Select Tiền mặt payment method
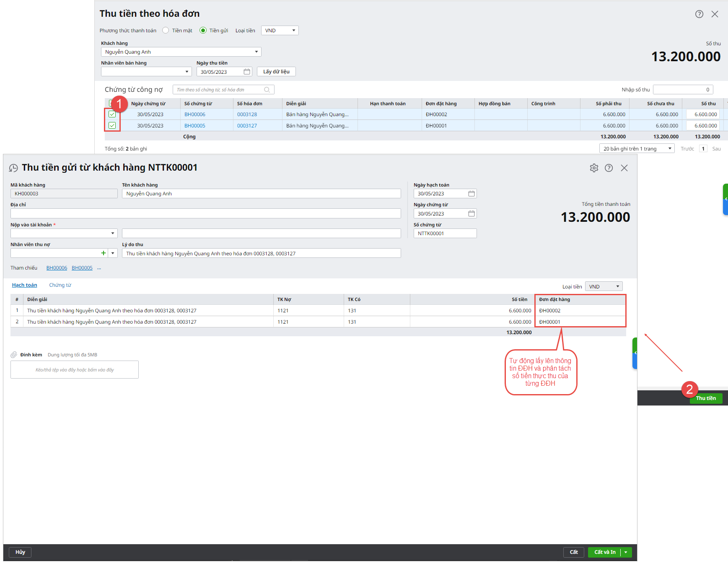Viewport: 728px width, 566px height. [166, 31]
